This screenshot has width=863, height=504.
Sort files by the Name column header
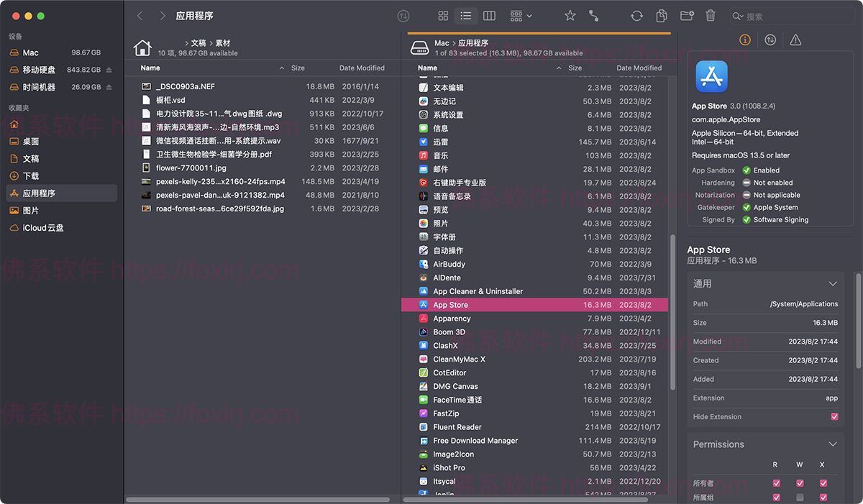click(149, 68)
